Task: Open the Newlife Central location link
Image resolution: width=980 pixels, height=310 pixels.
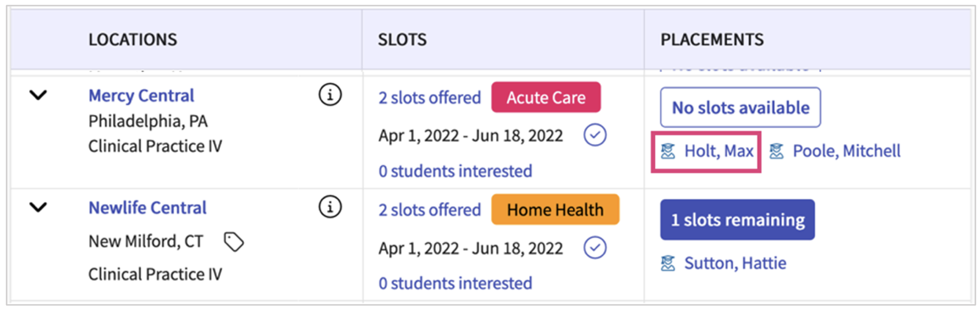Action: click(147, 207)
